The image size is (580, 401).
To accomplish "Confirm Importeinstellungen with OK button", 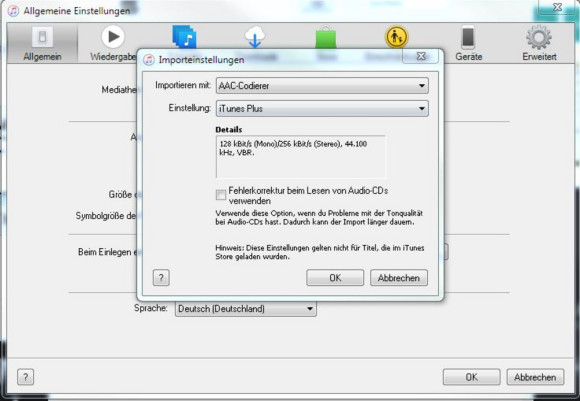I will [335, 278].
